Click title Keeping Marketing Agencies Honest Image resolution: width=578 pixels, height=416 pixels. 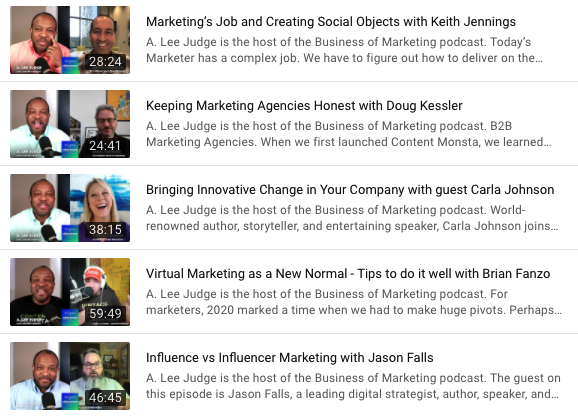304,106
